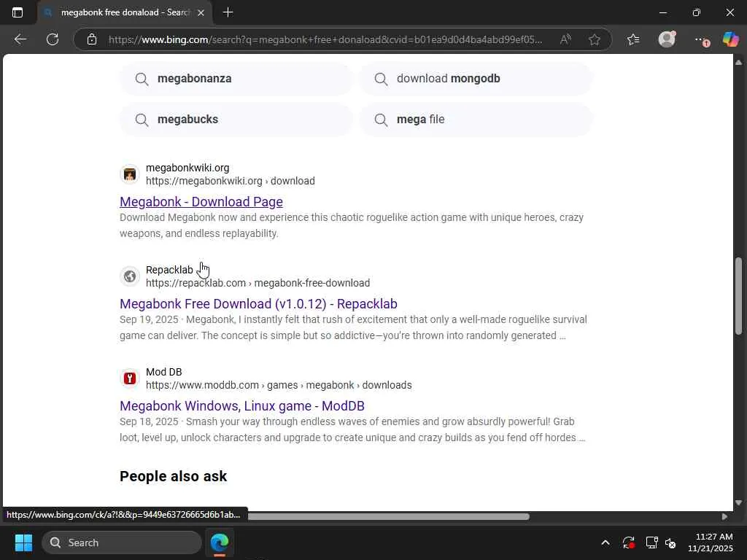Click Repacklab site name text

[169, 270]
